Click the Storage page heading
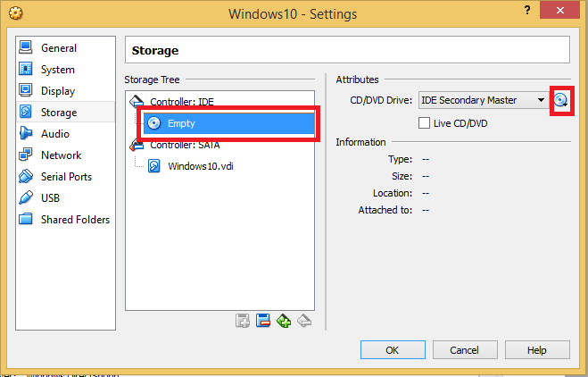588x377 pixels. [x=155, y=50]
